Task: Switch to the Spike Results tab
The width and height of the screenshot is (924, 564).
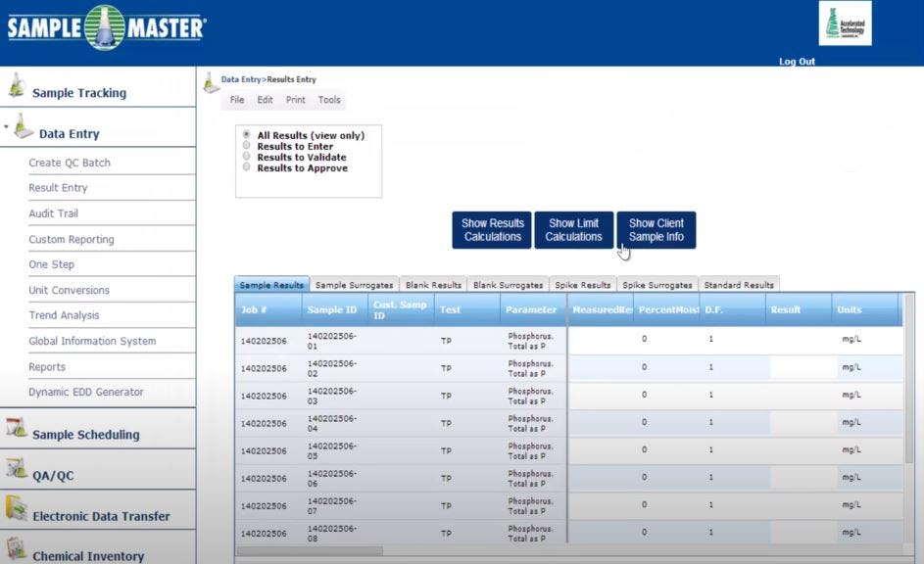Action: tap(583, 285)
